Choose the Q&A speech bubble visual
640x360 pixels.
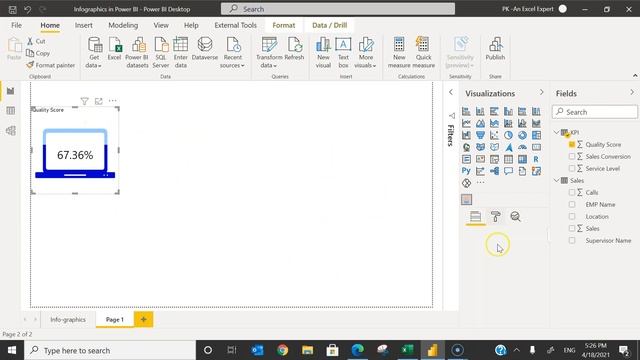pyautogui.click(x=508, y=171)
